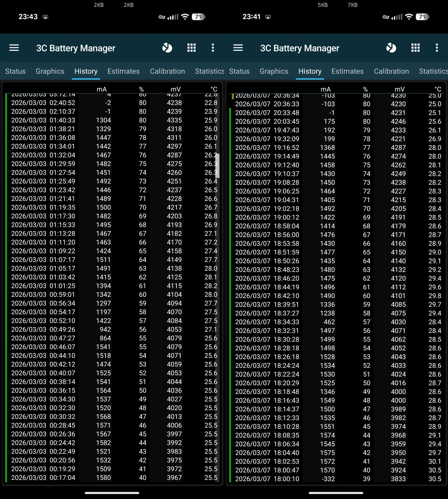Open grid apps icon on the 23:43 screen
This screenshot has width=448, height=499.
pyautogui.click(x=191, y=48)
